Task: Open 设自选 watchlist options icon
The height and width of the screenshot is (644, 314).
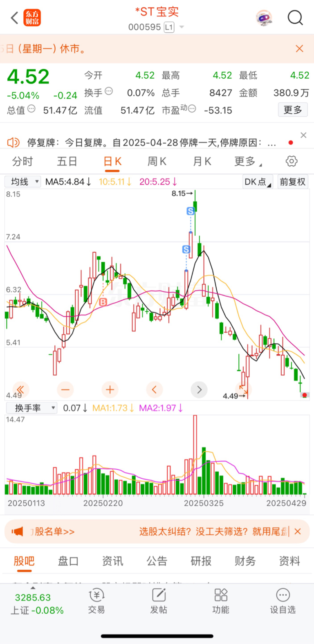Action: tap(283, 601)
